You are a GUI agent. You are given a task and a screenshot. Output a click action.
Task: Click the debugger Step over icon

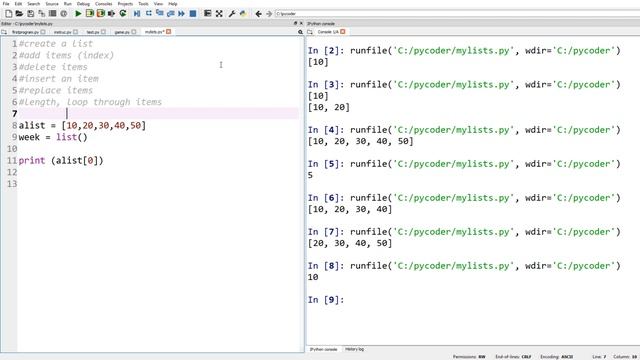(x=149, y=13)
